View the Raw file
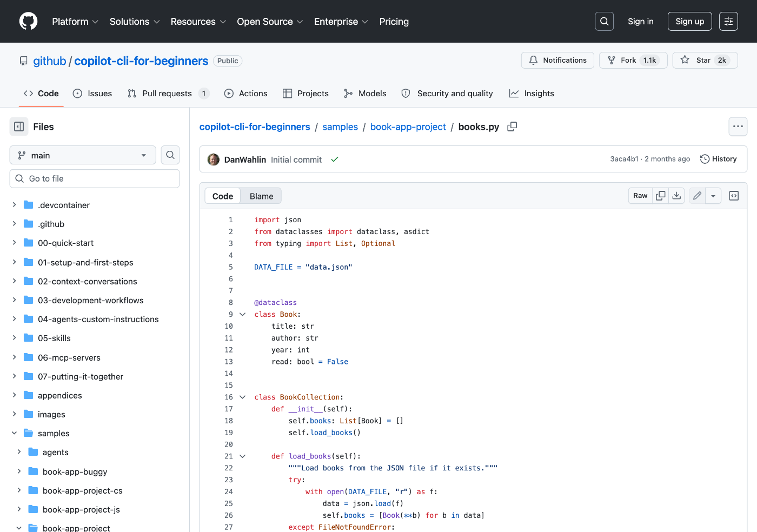Viewport: 757px width, 532px height. pos(640,196)
